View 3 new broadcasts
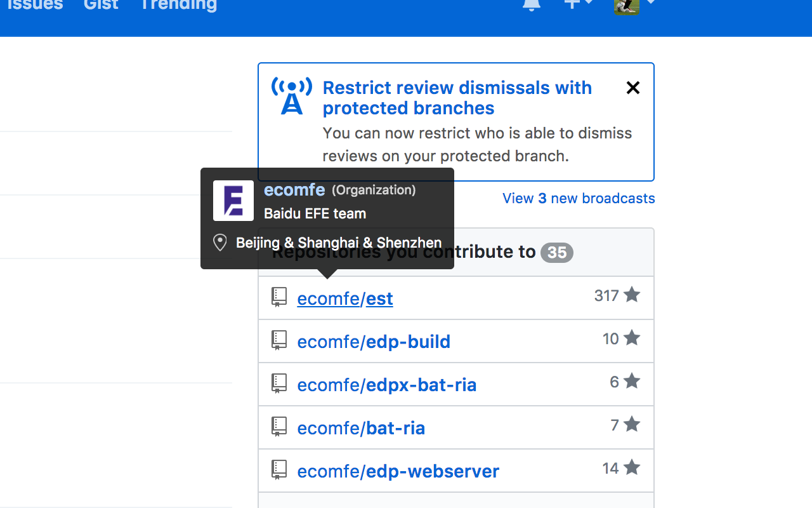Viewport: 812px width, 508px height. (x=579, y=198)
